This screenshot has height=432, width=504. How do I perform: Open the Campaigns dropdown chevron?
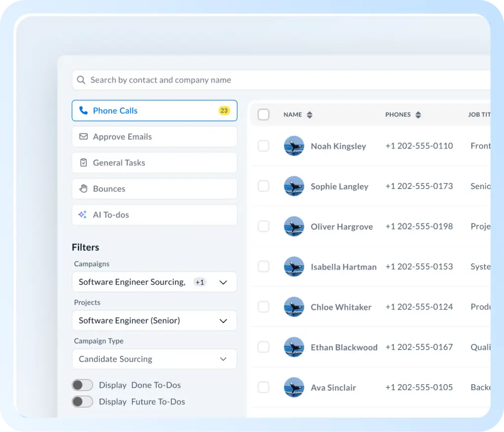click(223, 282)
